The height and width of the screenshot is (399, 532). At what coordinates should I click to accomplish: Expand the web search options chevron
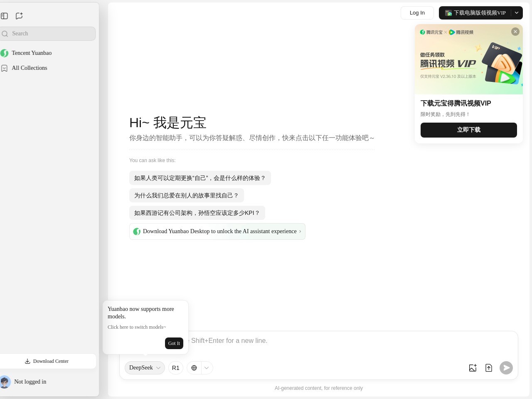click(x=207, y=368)
